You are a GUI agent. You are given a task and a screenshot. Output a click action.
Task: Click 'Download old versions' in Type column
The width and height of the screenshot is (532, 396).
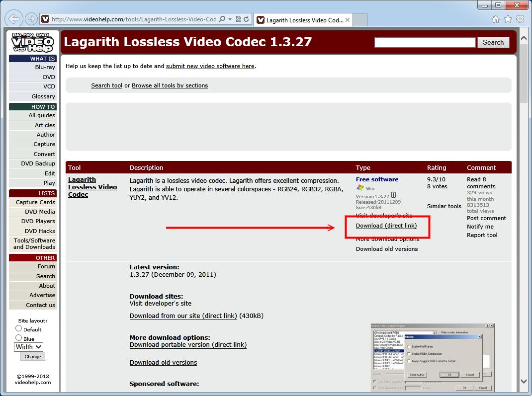click(x=387, y=249)
